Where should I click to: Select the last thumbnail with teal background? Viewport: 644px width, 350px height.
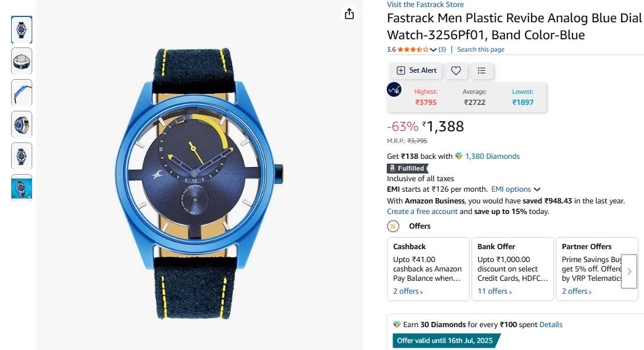[22, 188]
